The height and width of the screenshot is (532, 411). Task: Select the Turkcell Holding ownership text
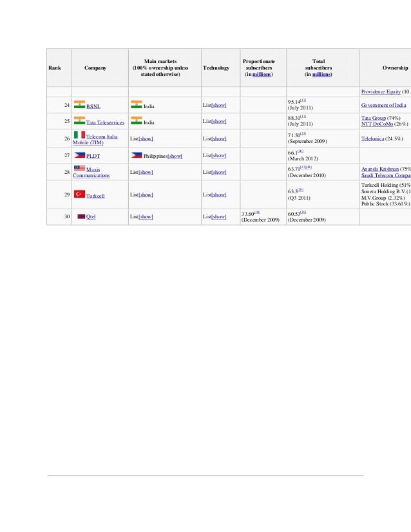click(x=386, y=185)
